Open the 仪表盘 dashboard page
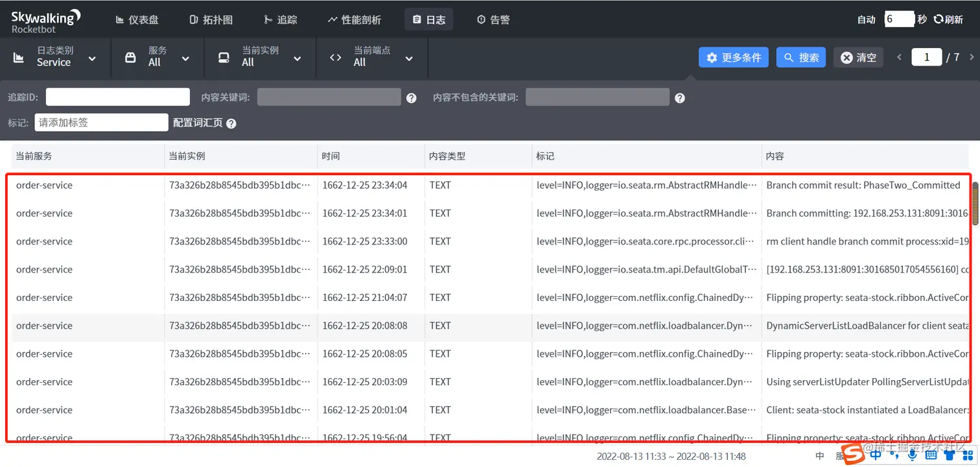The image size is (980, 467). click(137, 19)
